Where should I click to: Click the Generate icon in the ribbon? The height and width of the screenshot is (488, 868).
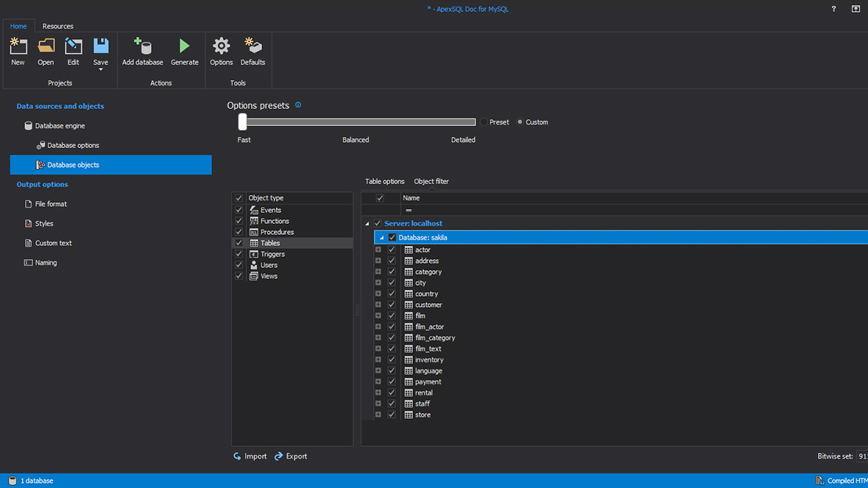point(184,46)
